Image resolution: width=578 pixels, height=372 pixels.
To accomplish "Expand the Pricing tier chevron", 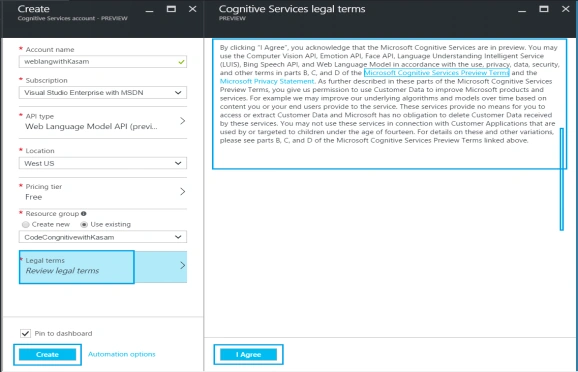I will [x=182, y=191].
